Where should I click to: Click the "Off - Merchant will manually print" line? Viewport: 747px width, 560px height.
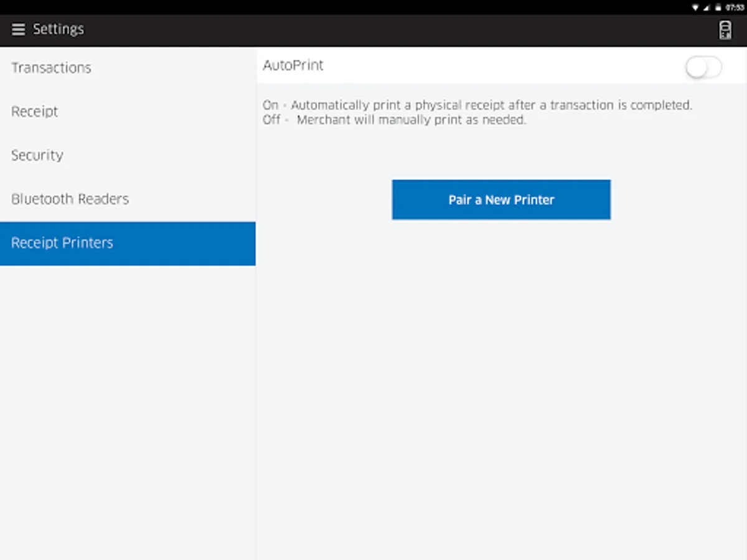395,120
